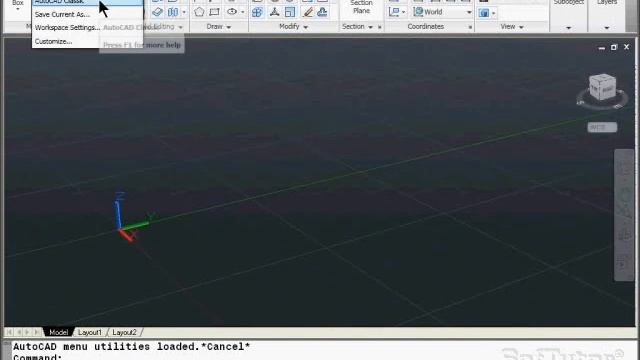Click next layout tab arrow

(x=27, y=332)
